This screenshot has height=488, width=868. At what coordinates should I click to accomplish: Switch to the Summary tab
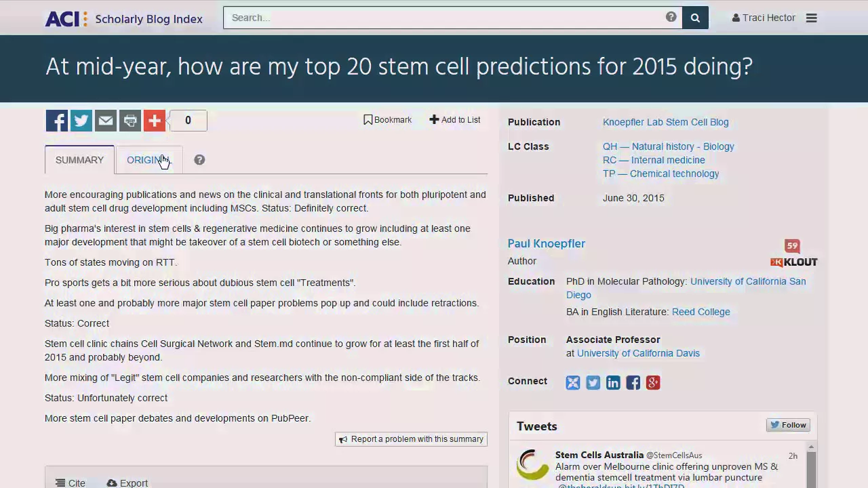pyautogui.click(x=79, y=160)
